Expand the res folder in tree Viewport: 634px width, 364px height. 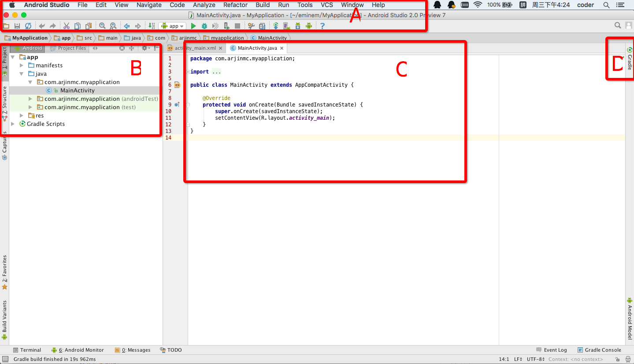click(x=22, y=116)
